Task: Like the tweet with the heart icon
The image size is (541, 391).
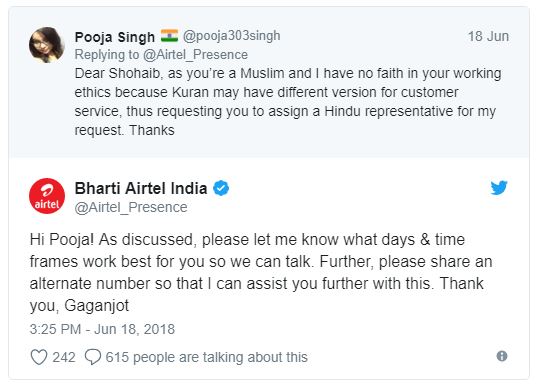Action: click(39, 357)
